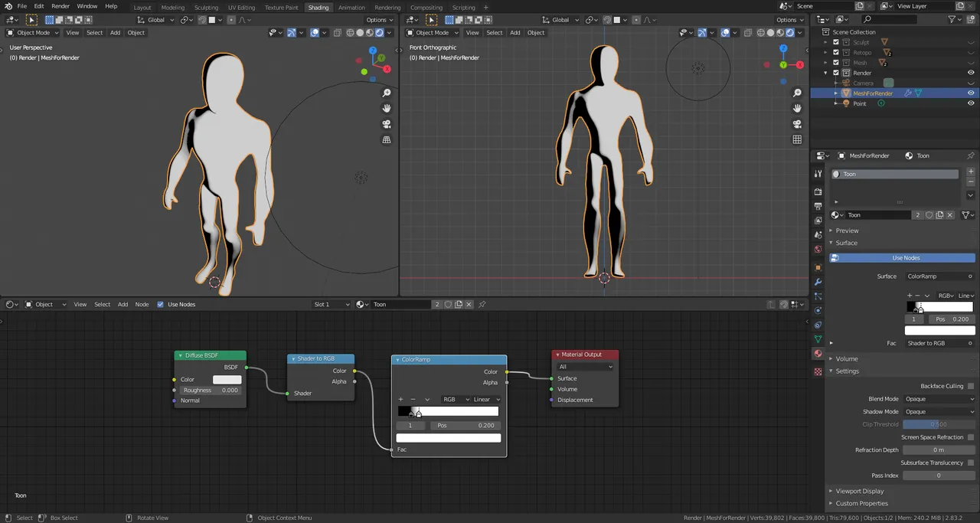Image resolution: width=980 pixels, height=523 pixels.
Task: Open Slot 1 dropdown in node editor
Action: [x=332, y=304]
